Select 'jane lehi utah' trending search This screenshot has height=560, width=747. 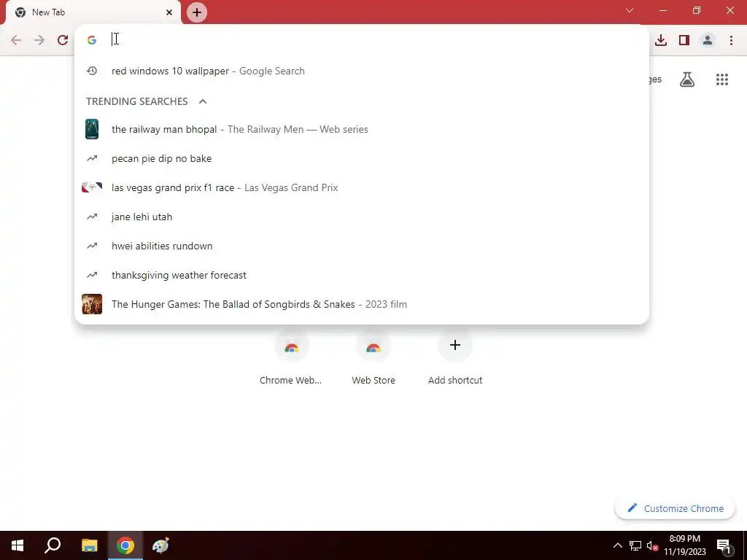pyautogui.click(x=362, y=217)
